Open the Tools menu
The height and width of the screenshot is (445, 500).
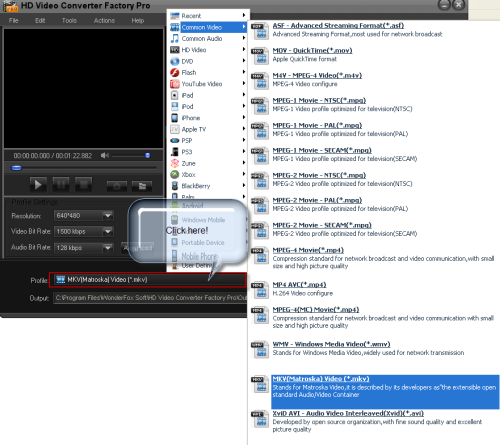(69, 21)
